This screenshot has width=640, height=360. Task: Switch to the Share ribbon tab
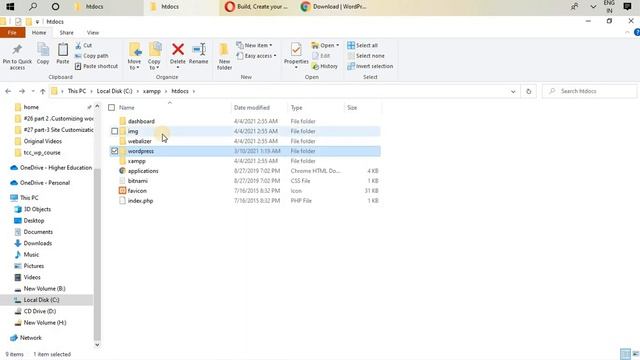67,33
